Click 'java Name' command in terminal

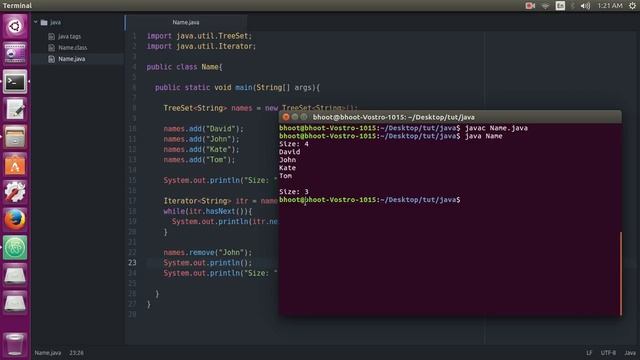pos(484,136)
